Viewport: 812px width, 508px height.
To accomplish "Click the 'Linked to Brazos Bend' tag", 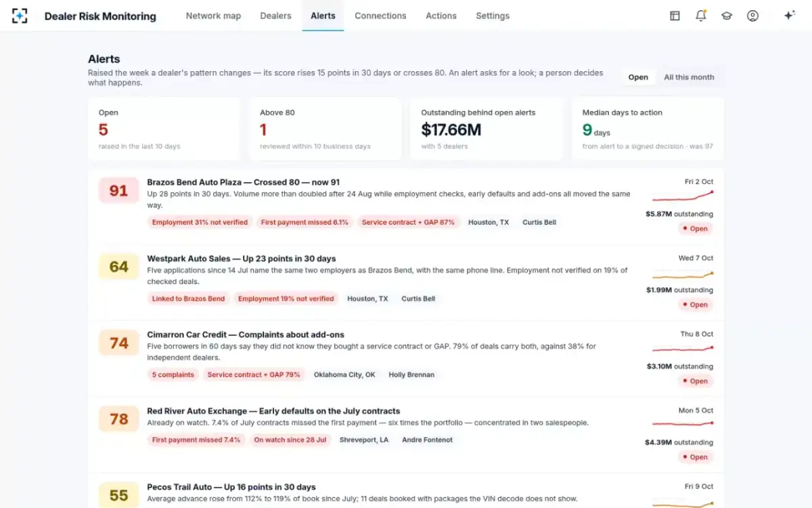I will [x=188, y=299].
